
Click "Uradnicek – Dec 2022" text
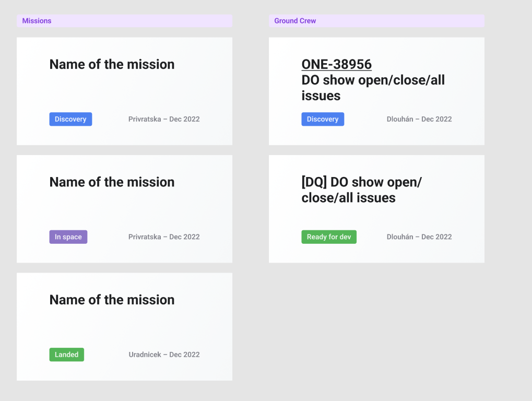pos(164,355)
